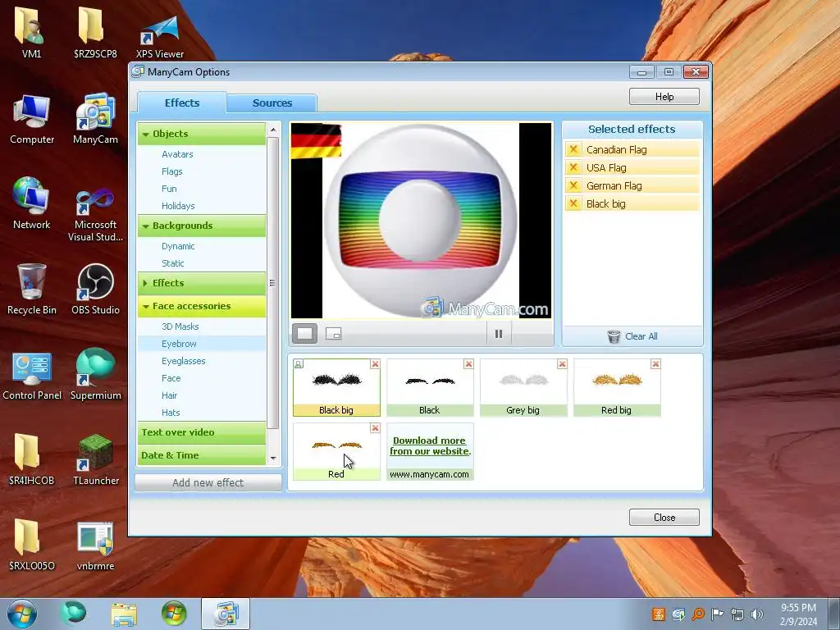Select Hats face accessory

(171, 413)
